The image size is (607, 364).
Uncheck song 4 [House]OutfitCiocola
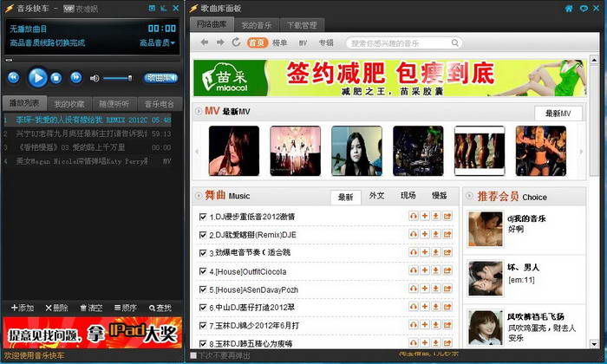[x=202, y=271]
